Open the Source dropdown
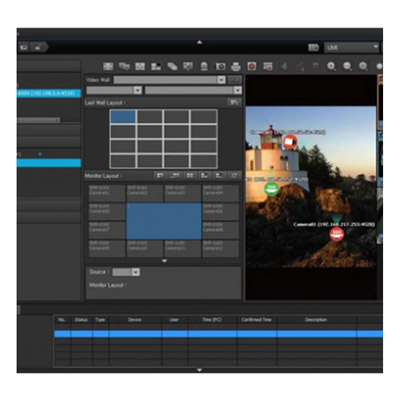 (x=135, y=272)
